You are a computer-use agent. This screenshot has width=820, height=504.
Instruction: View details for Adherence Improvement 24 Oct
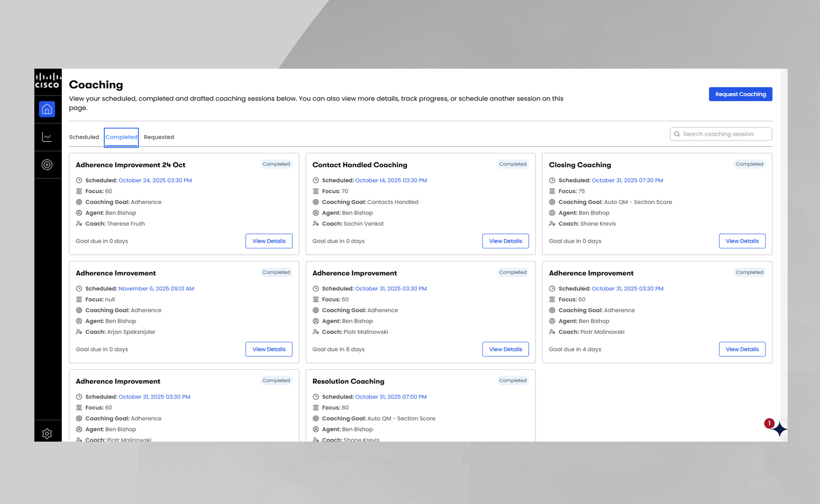pyautogui.click(x=269, y=241)
